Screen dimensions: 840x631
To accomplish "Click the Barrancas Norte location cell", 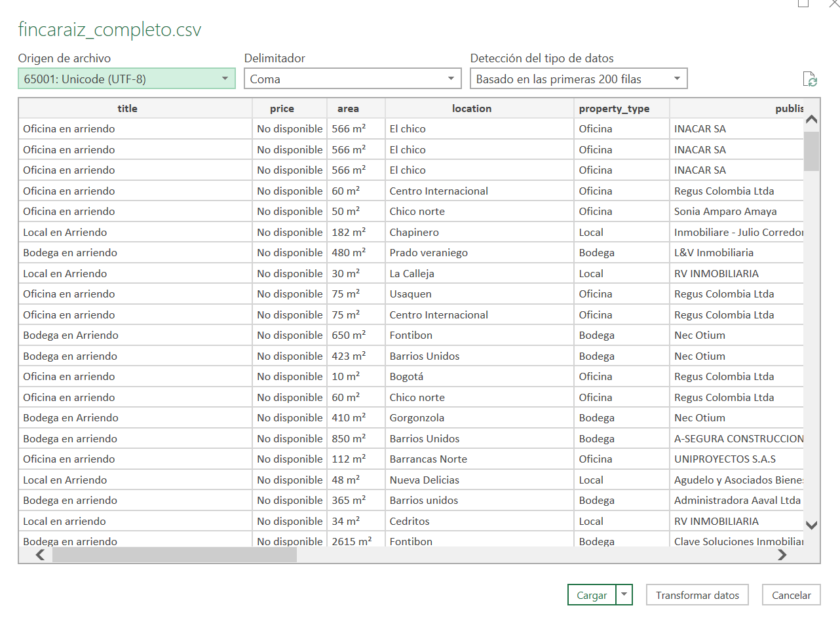I will 479,459.
